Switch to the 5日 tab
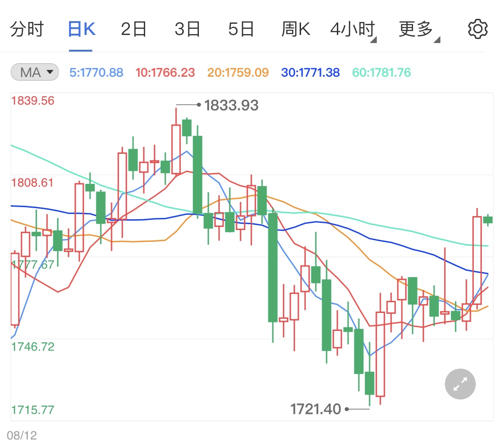This screenshot has width=504, height=443. pos(241,29)
